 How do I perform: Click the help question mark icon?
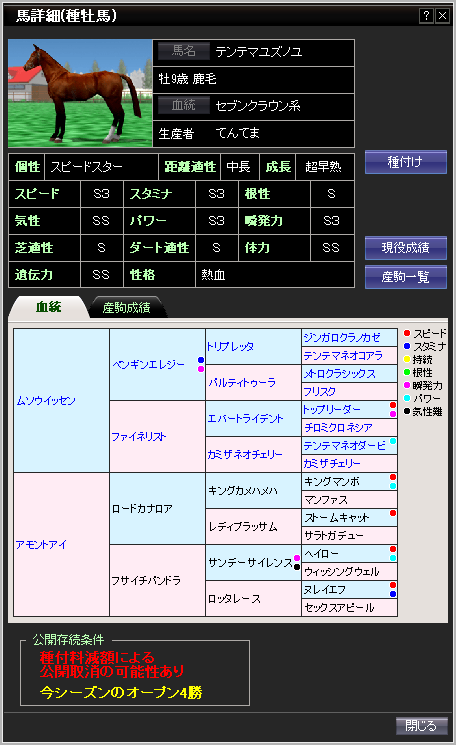click(x=426, y=16)
